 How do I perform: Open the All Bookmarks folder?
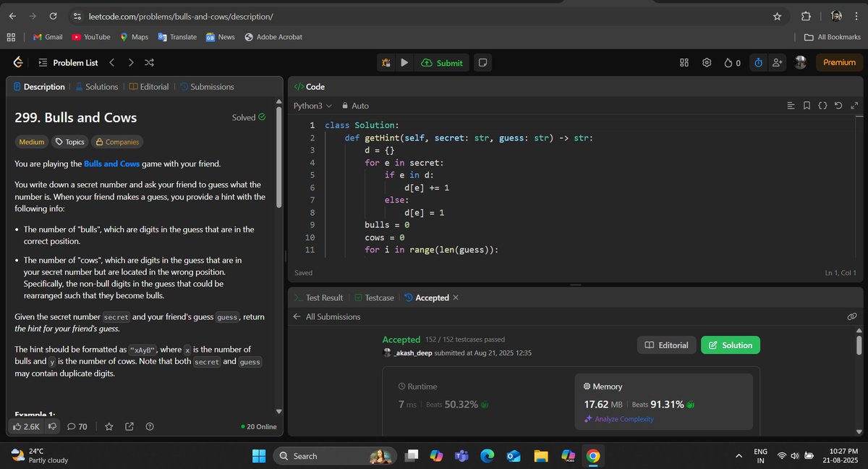pyautogui.click(x=833, y=37)
